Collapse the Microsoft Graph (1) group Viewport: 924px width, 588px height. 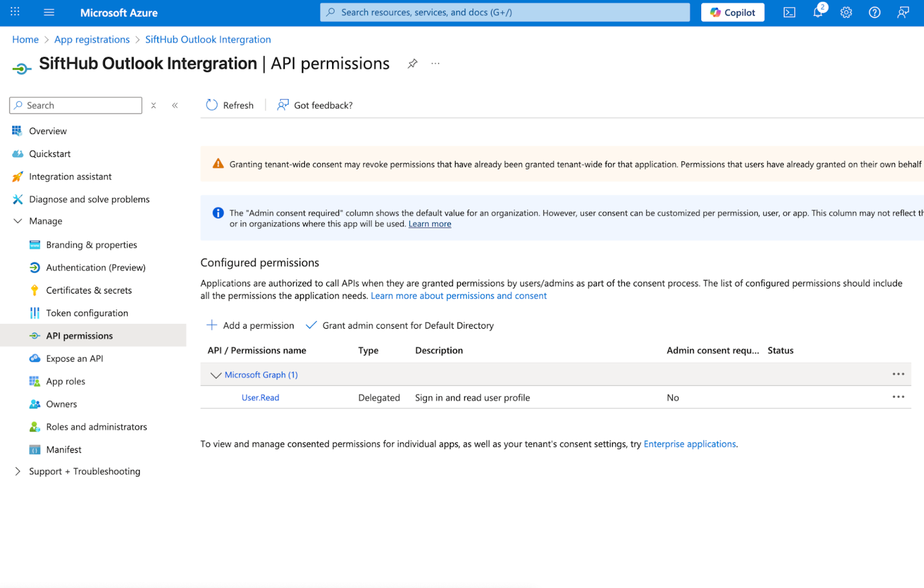[216, 375]
